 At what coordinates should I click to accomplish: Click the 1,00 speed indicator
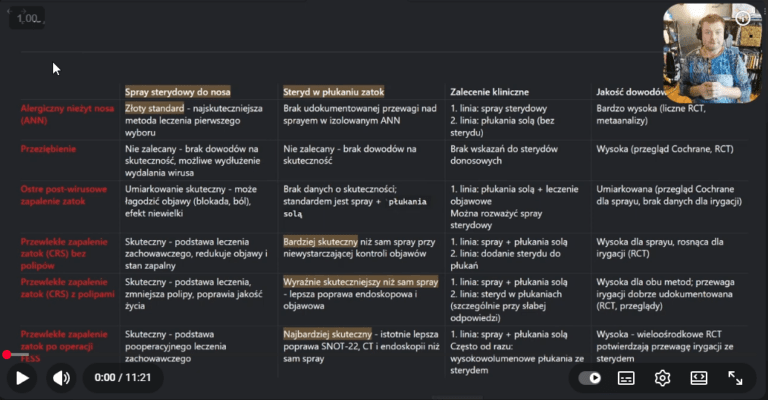coord(29,18)
